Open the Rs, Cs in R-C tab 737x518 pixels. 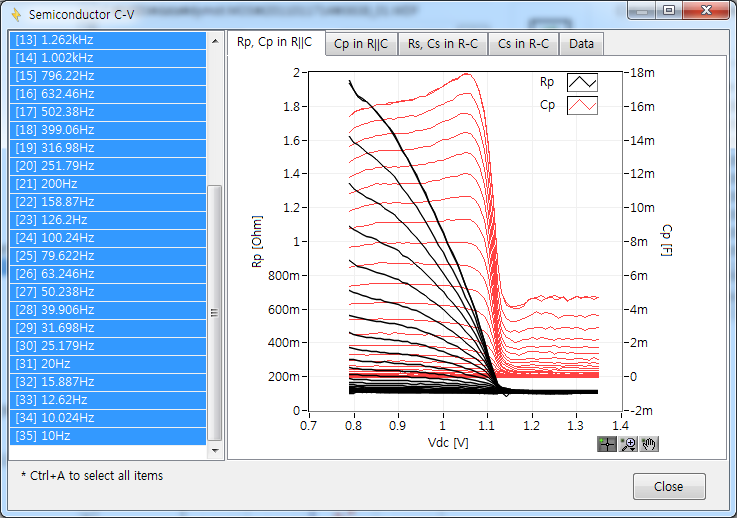(443, 44)
